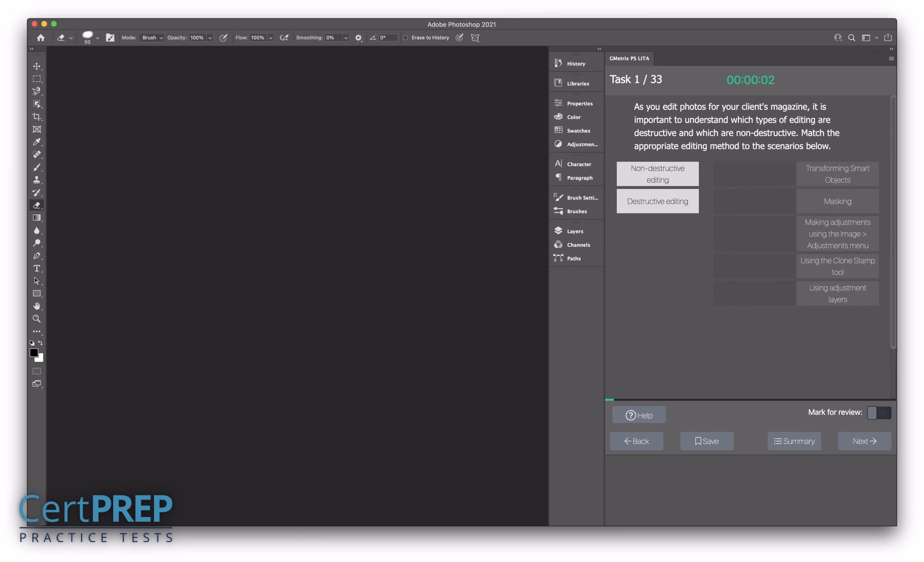924x562 pixels.
Task: Select the Move tool
Action: 36,66
